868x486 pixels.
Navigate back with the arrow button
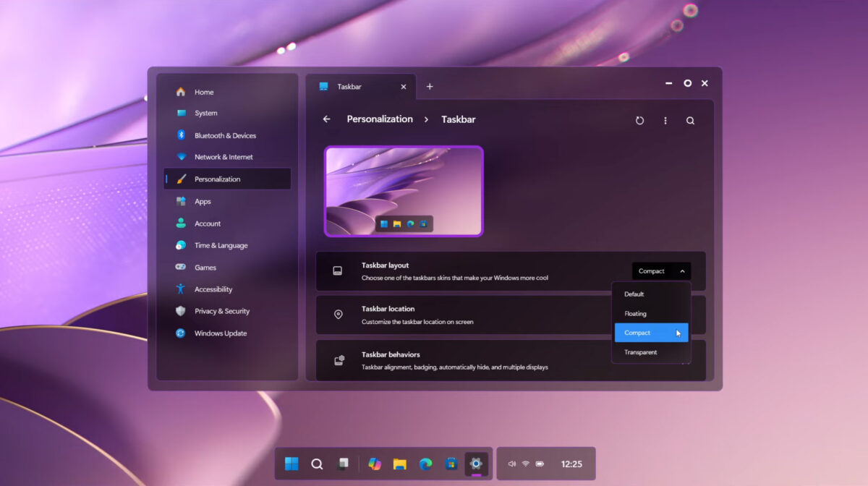[325, 119]
